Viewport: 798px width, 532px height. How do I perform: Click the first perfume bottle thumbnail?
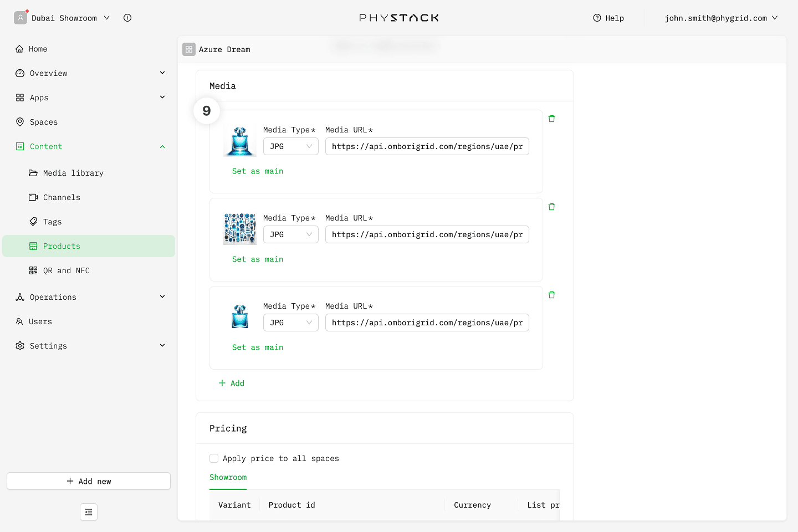(240, 140)
